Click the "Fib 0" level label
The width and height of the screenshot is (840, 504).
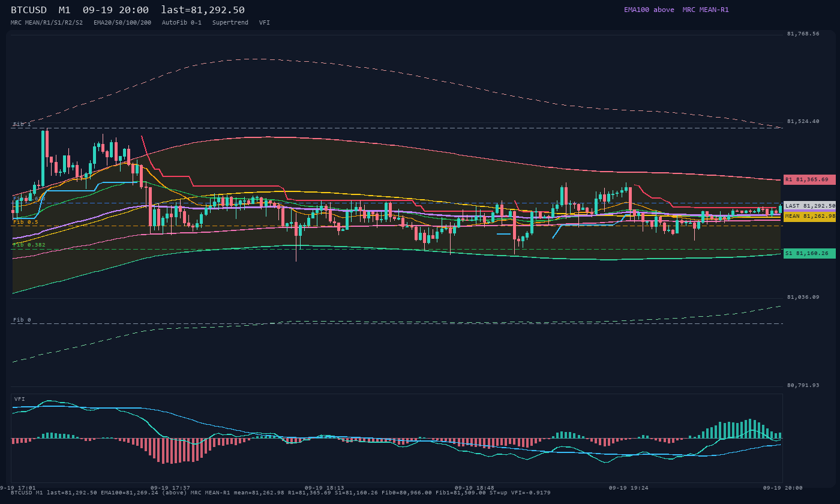22,320
